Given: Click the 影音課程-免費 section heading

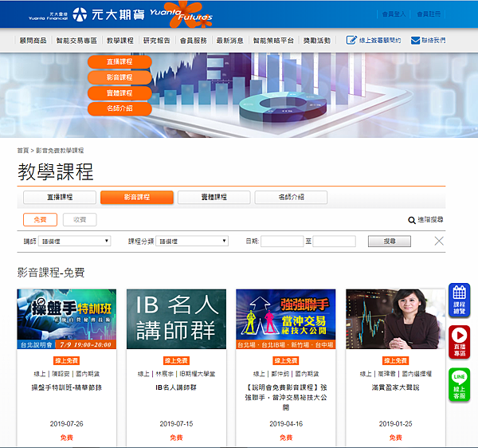Looking at the screenshot, I should click(51, 273).
